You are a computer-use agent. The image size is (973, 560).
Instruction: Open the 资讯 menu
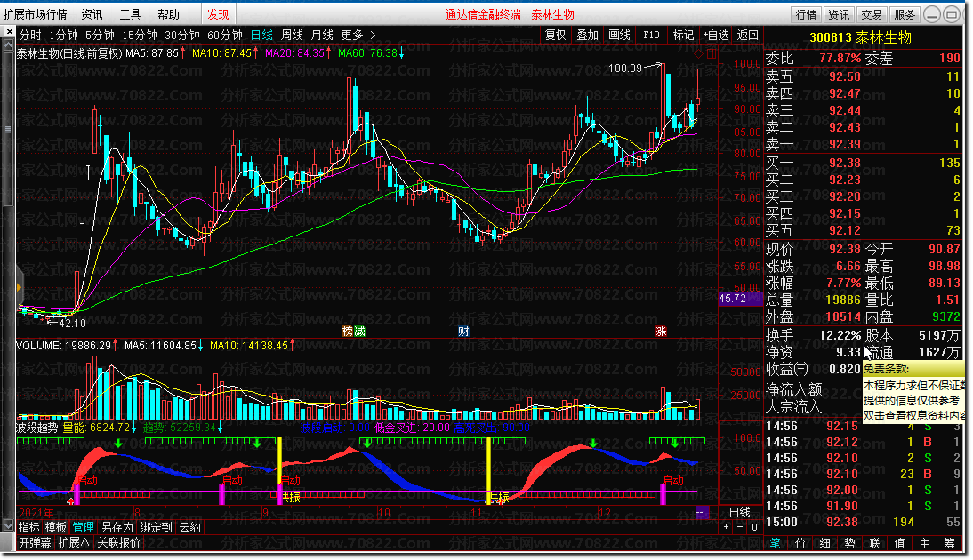pos(92,14)
